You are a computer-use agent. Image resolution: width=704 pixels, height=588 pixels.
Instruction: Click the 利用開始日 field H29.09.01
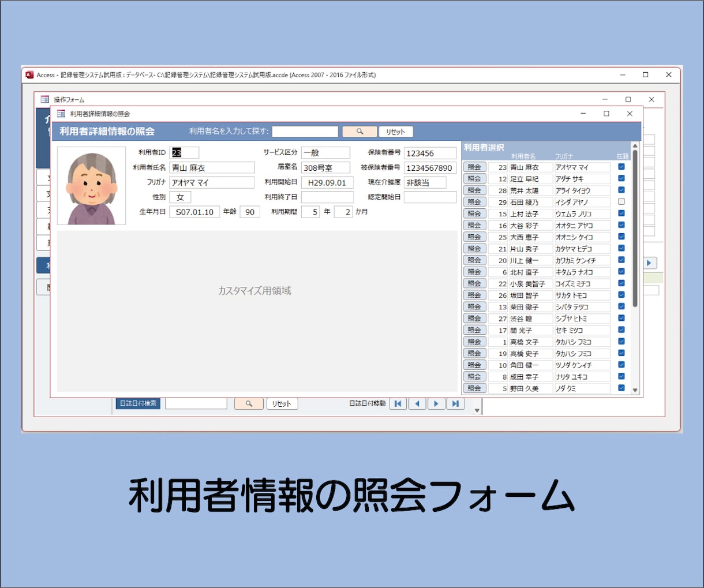pyautogui.click(x=327, y=182)
